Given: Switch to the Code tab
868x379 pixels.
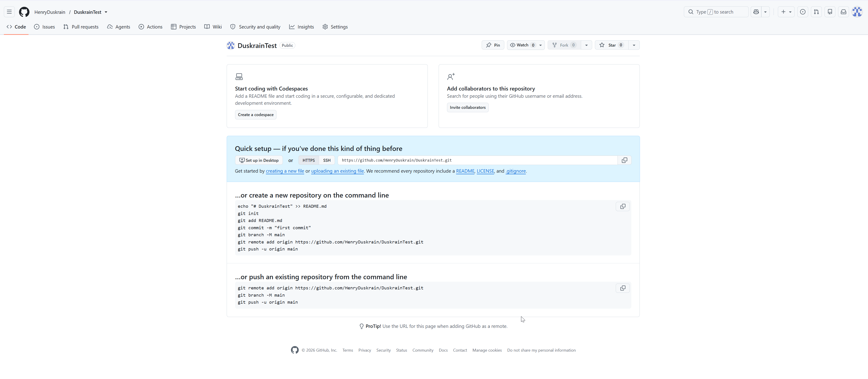Looking at the screenshot, I should [16, 27].
